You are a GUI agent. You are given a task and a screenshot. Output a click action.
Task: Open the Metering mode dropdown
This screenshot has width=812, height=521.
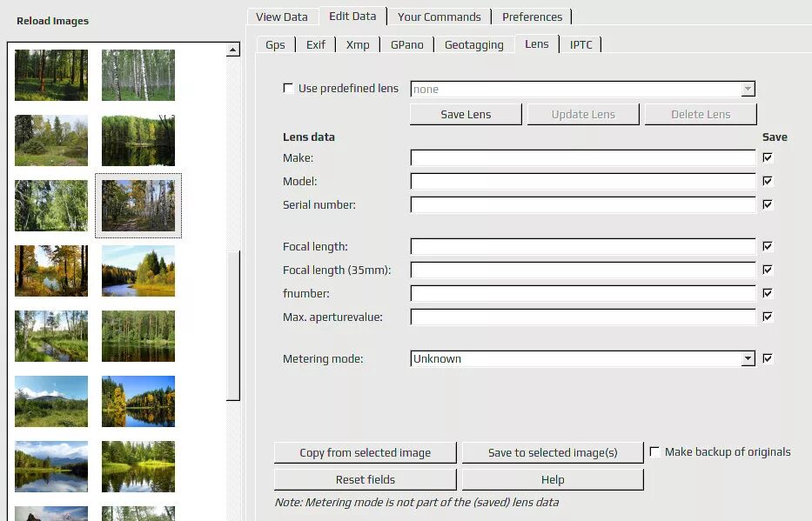coord(582,358)
